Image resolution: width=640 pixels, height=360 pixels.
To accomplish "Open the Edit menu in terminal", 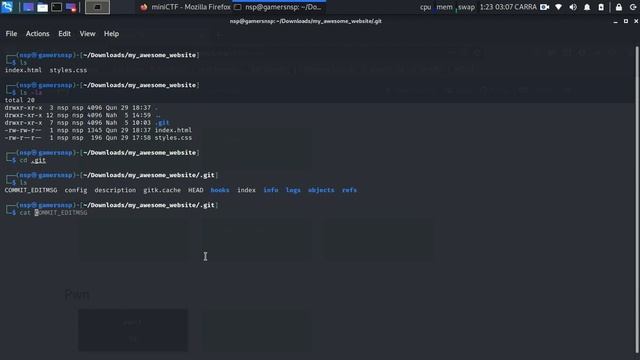I will pos(64,33).
